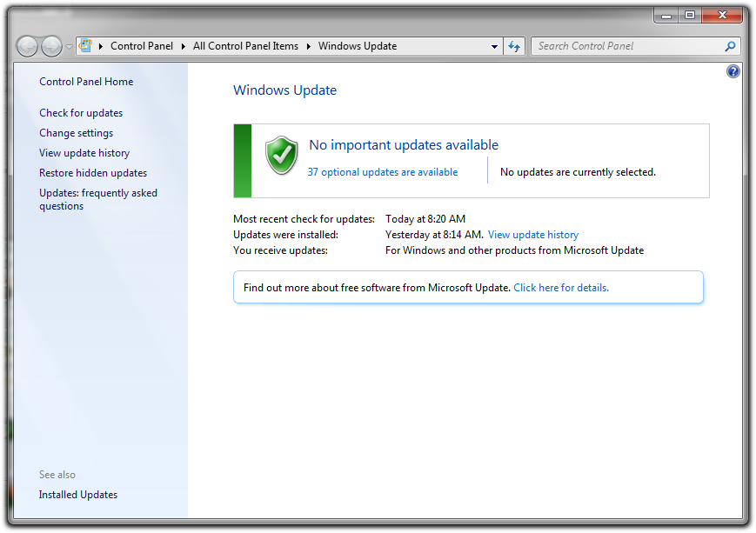Go to Control Panel breadcrumb
This screenshot has height=533, width=756.
click(142, 46)
